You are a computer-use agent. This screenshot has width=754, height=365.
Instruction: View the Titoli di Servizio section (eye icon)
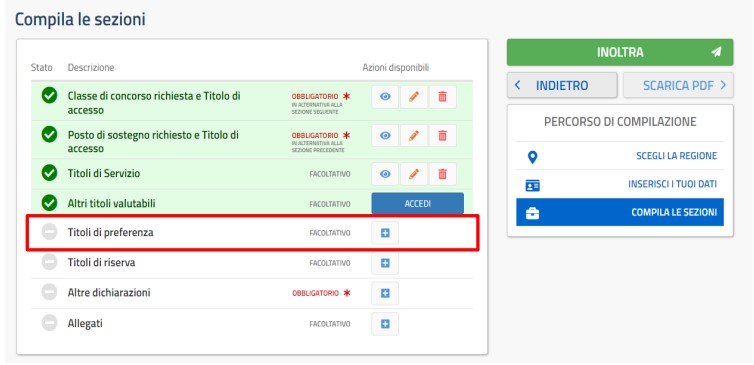click(385, 174)
